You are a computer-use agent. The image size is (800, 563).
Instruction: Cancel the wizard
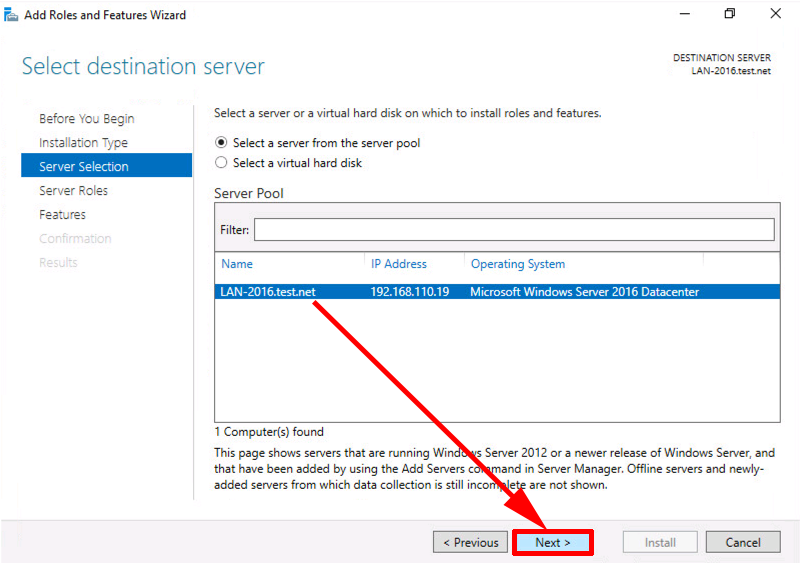[x=743, y=542]
